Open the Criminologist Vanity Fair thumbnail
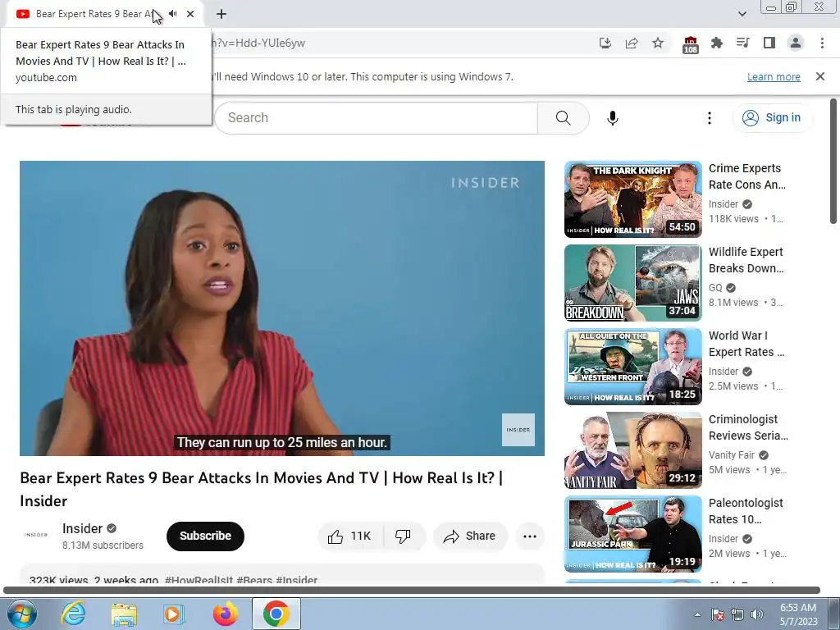This screenshot has width=840, height=630. [x=632, y=450]
